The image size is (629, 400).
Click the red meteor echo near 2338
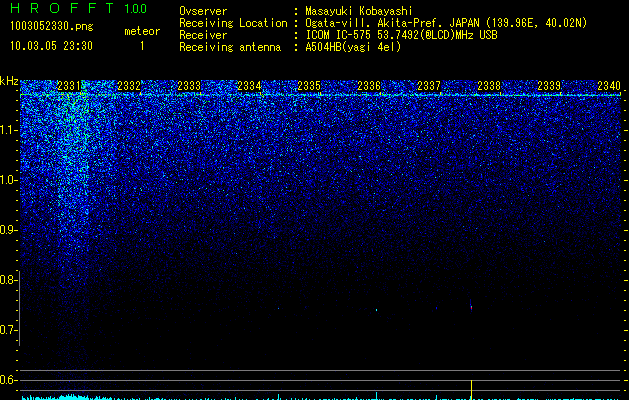pyautogui.click(x=471, y=307)
